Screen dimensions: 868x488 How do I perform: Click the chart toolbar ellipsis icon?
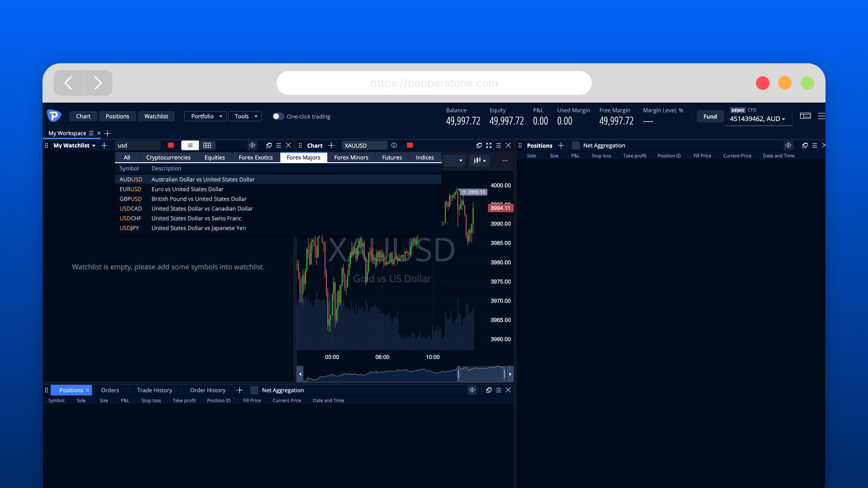click(505, 161)
